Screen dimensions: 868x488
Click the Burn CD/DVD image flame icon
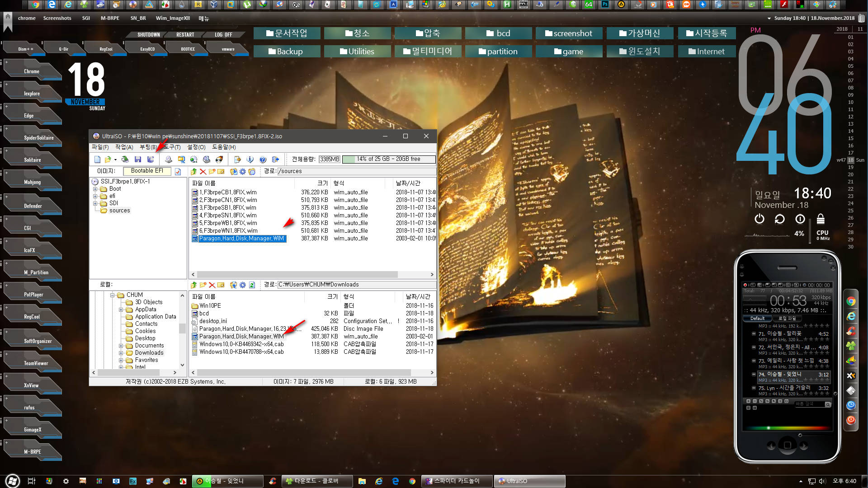point(220,159)
